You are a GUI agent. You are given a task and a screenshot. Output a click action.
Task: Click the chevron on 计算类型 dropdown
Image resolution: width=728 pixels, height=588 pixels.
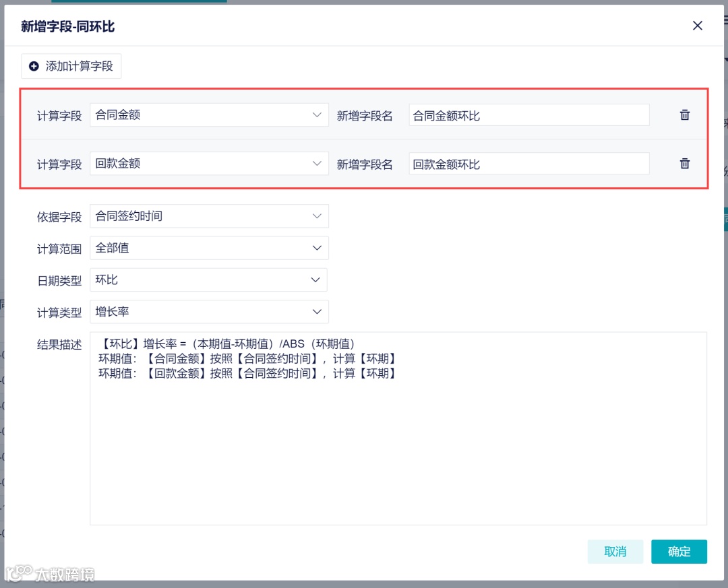pyautogui.click(x=317, y=311)
